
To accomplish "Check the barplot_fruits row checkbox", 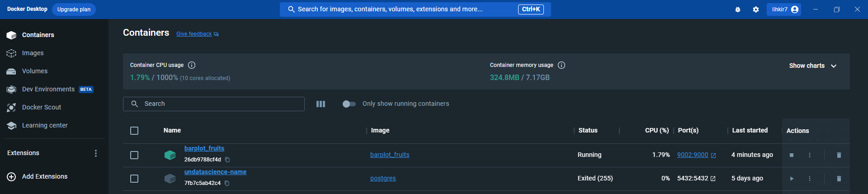I will [134, 155].
